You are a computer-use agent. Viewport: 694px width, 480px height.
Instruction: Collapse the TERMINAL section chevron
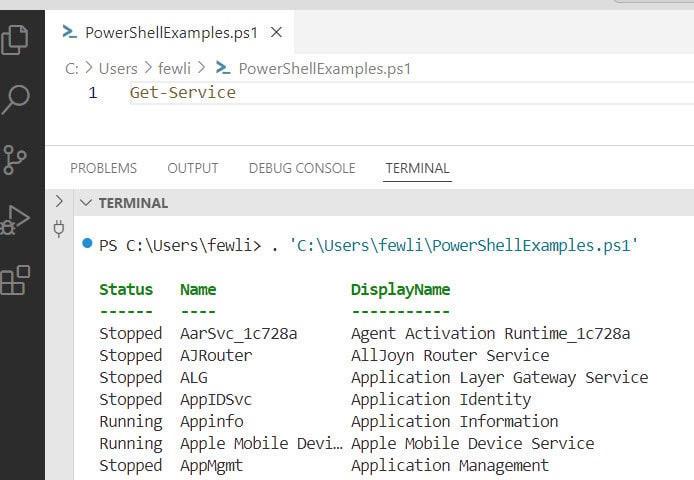pyautogui.click(x=85, y=203)
